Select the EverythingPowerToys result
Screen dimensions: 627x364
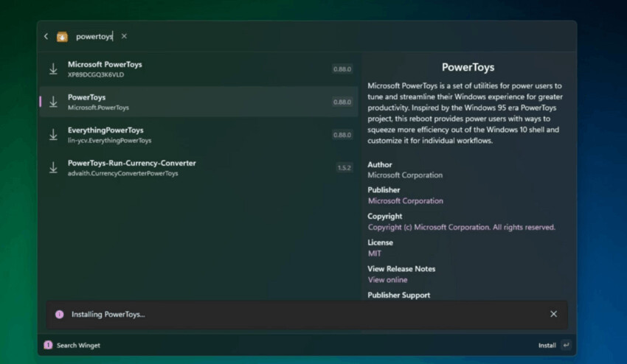pyautogui.click(x=198, y=135)
